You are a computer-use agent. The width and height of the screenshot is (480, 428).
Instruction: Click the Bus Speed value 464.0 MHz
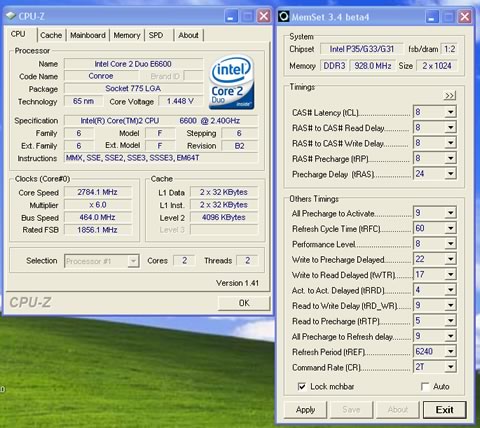[x=97, y=218]
